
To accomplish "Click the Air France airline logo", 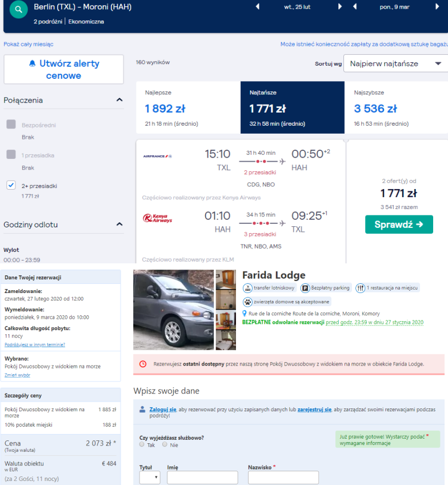I will [x=158, y=156].
